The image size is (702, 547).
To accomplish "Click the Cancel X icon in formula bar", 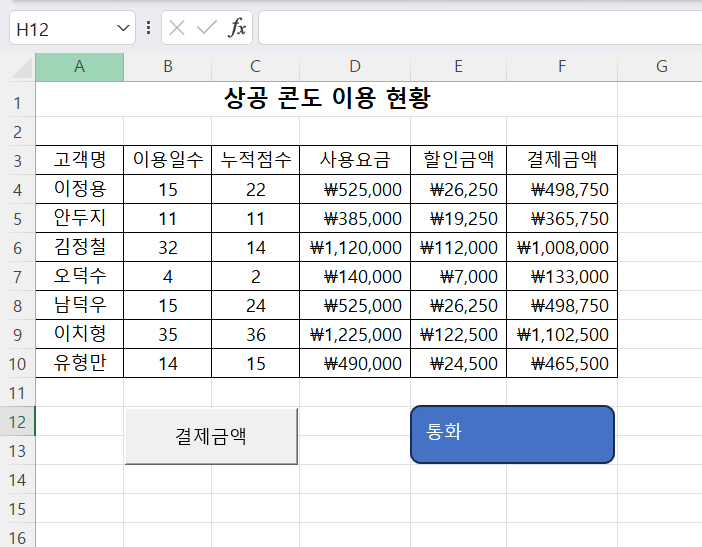I will pos(177,28).
